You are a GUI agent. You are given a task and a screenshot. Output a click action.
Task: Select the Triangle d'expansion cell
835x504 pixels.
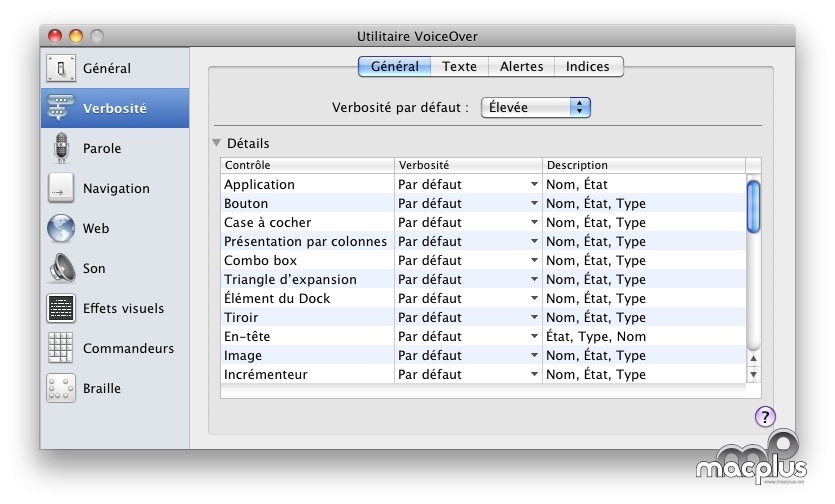[x=307, y=279]
